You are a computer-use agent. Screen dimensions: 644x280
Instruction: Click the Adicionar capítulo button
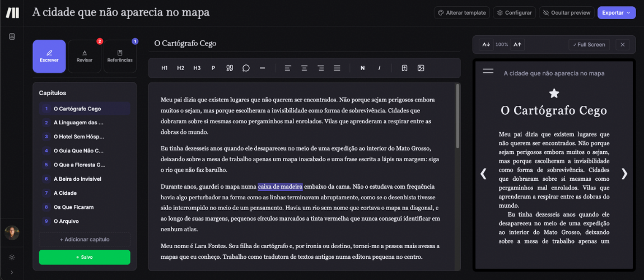(85, 240)
